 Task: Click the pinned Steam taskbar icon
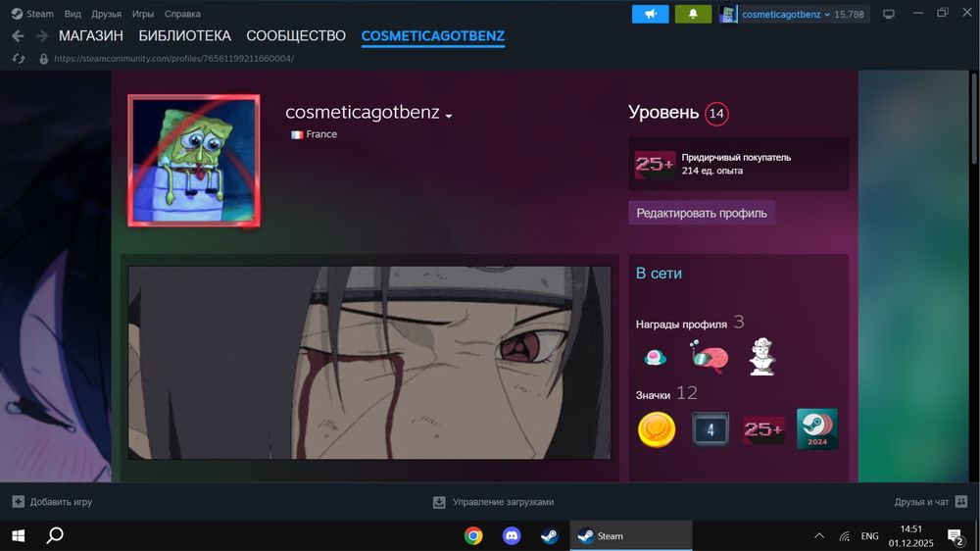pyautogui.click(x=550, y=536)
